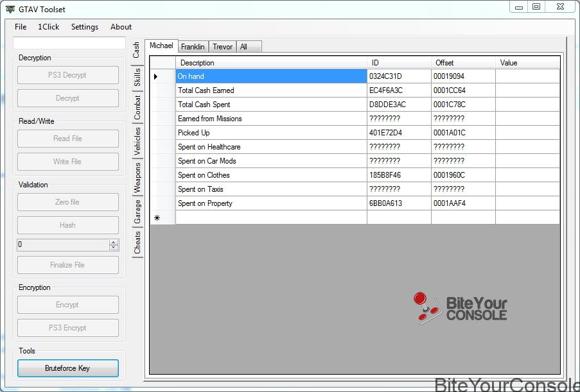The height and width of the screenshot is (392, 580).
Task: Switch to the Michael tab
Action: [161, 46]
